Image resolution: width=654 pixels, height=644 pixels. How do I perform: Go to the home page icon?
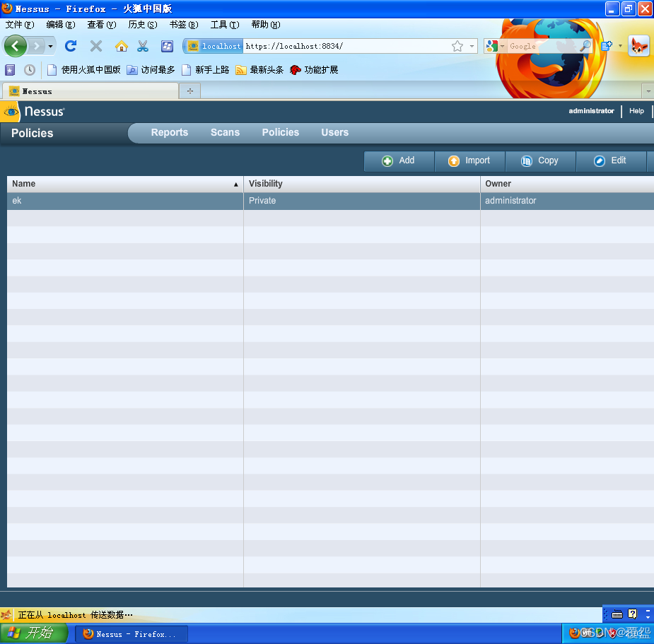click(x=122, y=46)
